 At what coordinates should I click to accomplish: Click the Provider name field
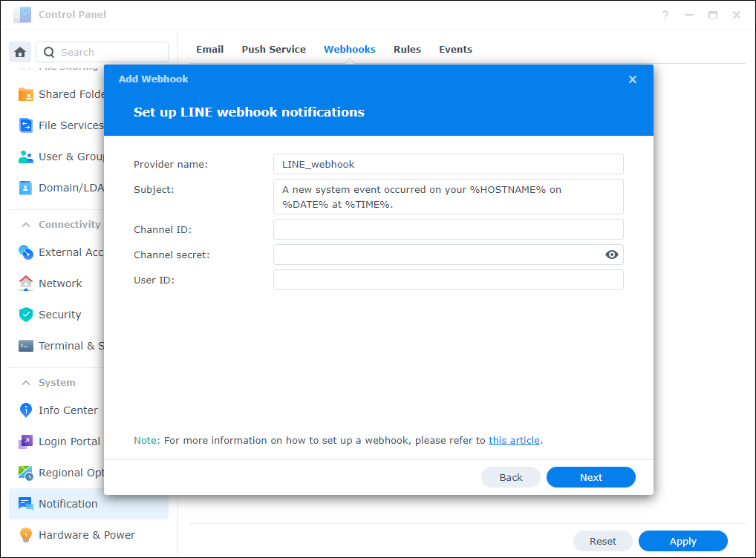(448, 164)
